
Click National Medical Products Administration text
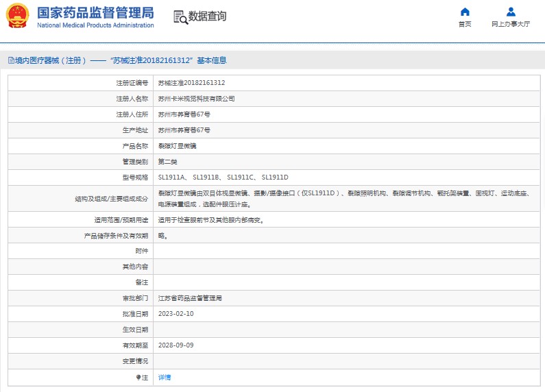tap(95, 25)
